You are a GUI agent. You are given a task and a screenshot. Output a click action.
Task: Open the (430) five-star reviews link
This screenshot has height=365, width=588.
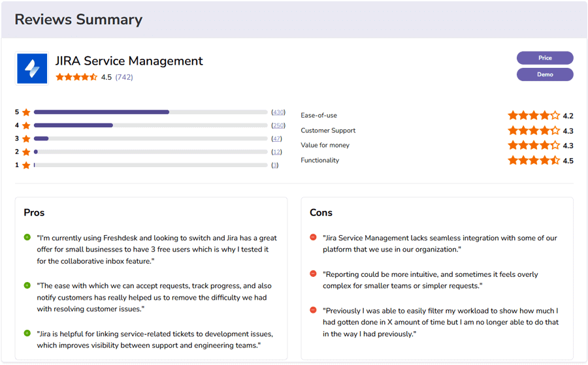pos(278,112)
